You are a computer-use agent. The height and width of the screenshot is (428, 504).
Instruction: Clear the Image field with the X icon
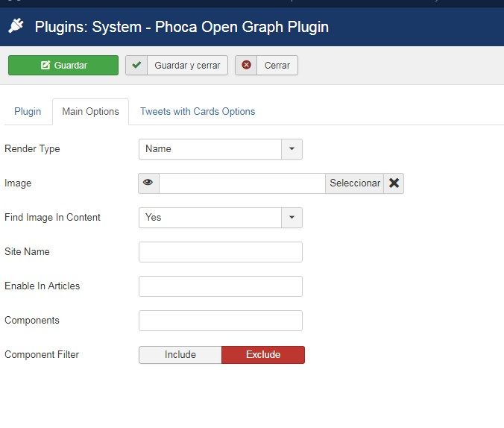coord(394,183)
